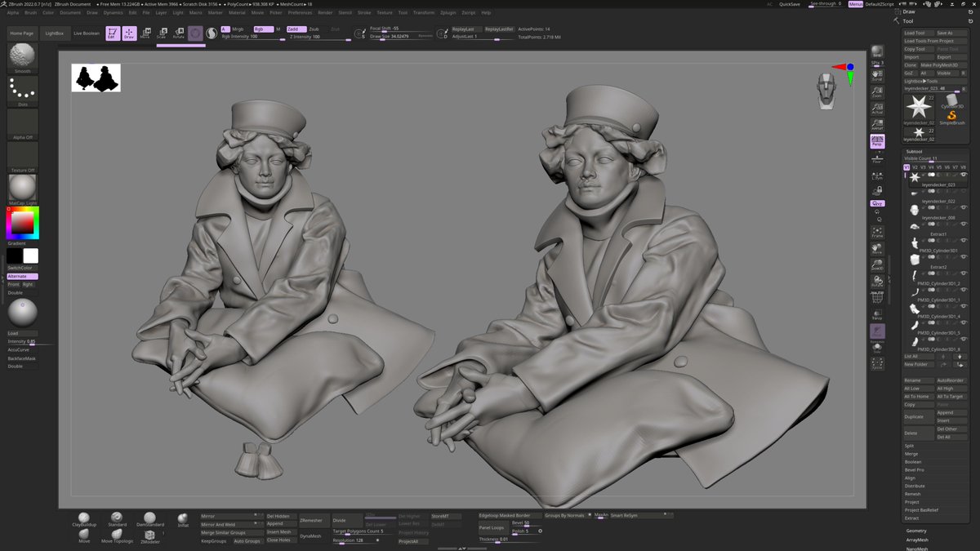
Task: Collapse the Subtool section
Action: coord(913,151)
